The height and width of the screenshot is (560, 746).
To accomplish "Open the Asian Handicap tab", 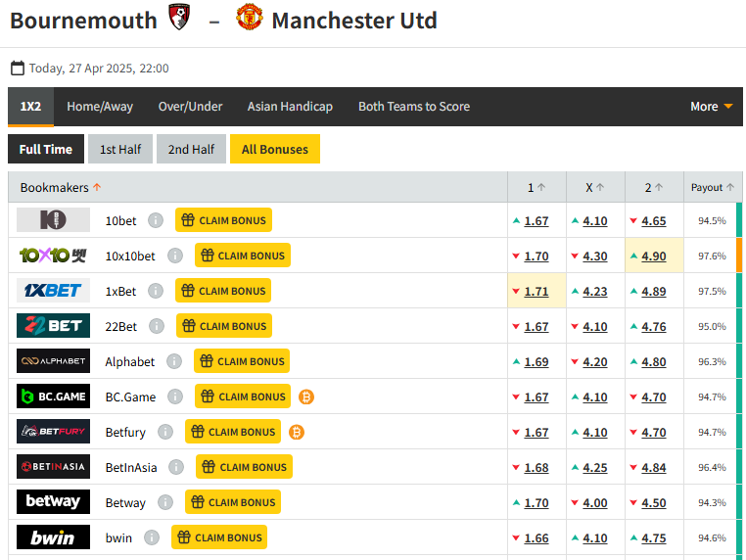I will (290, 107).
